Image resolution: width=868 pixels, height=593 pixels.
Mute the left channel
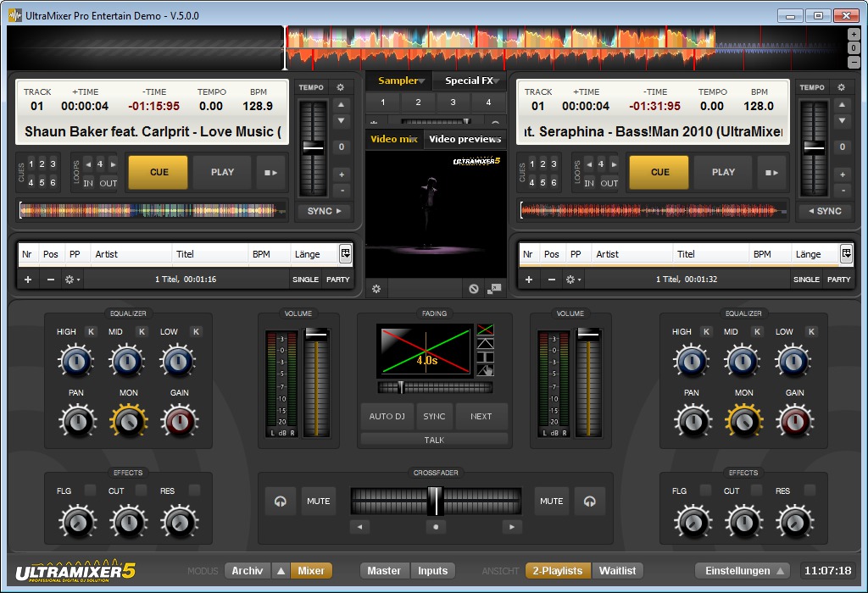pyautogui.click(x=319, y=502)
